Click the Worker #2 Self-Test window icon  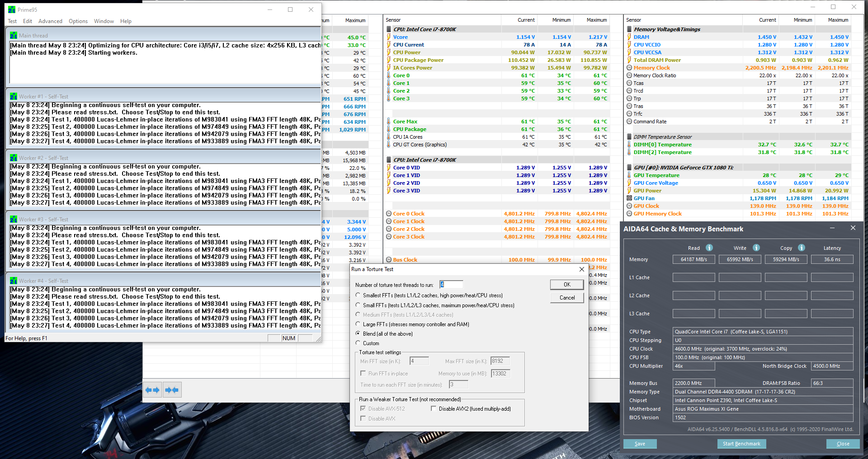tap(14, 158)
